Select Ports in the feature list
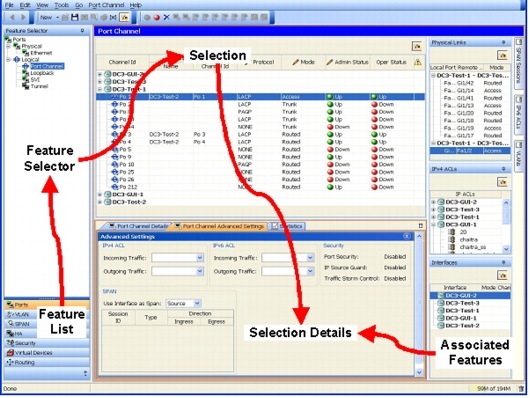Screen dimensions: 530x398 click(47, 305)
